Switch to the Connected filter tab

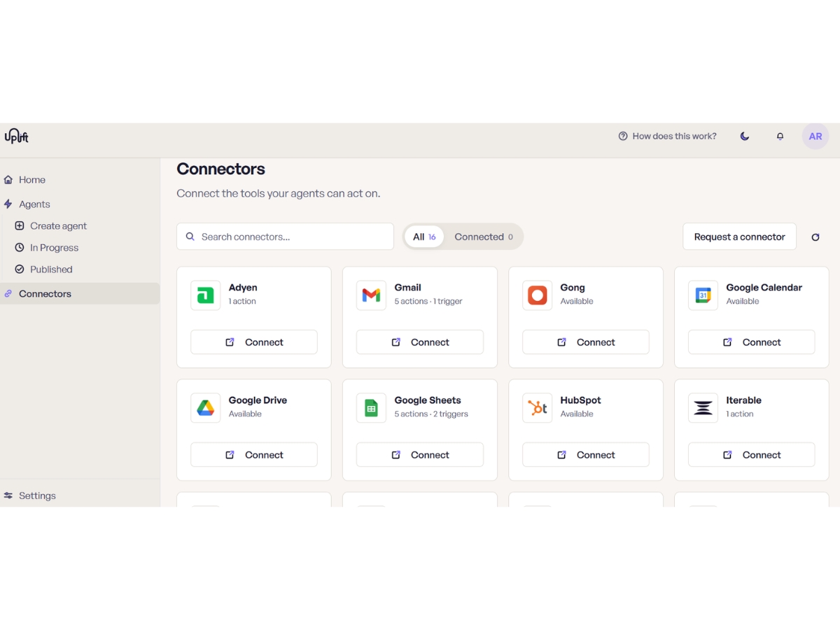[484, 237]
